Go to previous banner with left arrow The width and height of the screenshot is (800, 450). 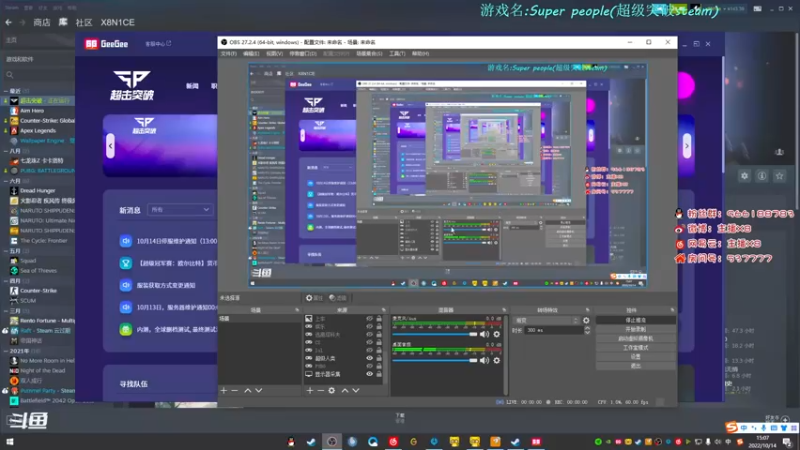tap(110, 146)
